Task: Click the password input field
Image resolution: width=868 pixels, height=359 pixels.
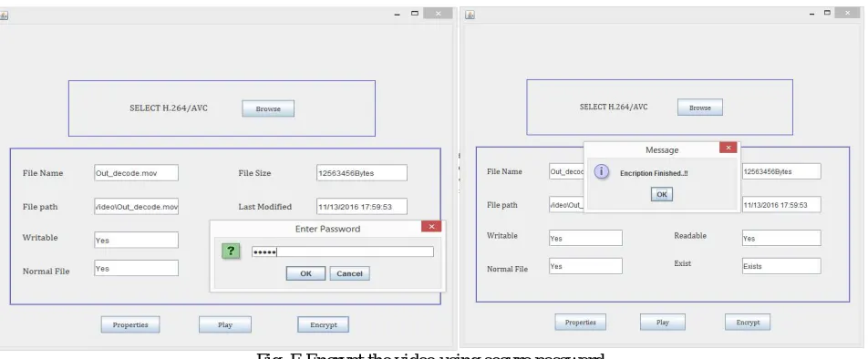Action: (x=343, y=252)
